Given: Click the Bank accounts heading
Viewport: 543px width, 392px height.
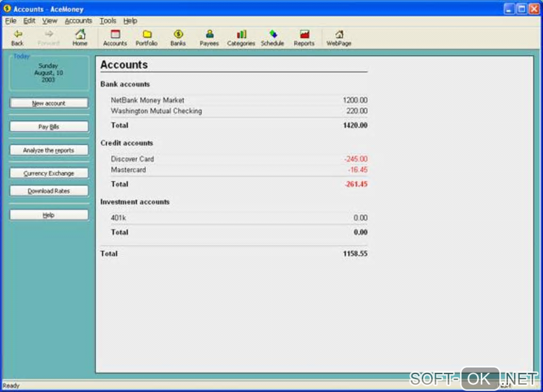Looking at the screenshot, I should point(125,84).
